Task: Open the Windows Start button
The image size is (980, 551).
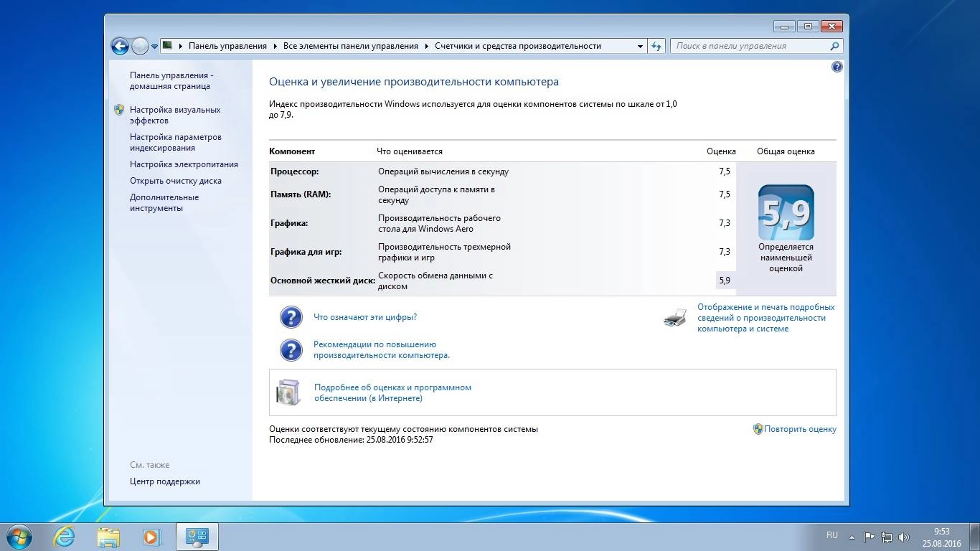Action: tap(19, 537)
